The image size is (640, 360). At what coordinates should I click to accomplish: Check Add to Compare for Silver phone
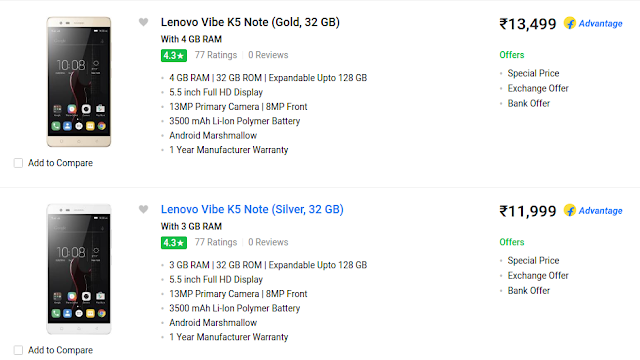[18, 350]
